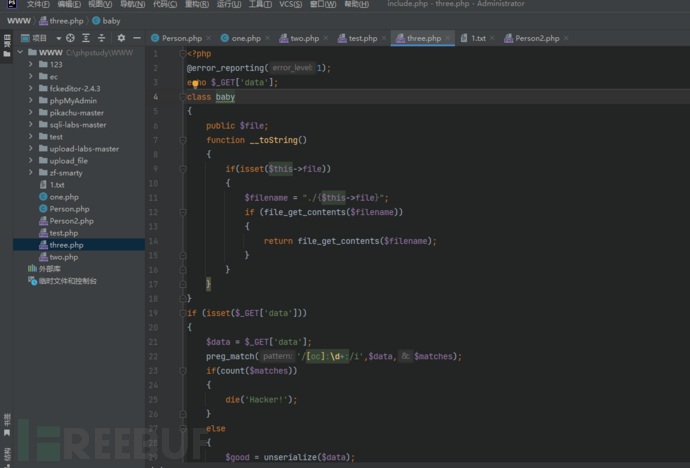Click expand all icon in project toolbar
This screenshot has height=468, width=690.
pyautogui.click(x=86, y=38)
